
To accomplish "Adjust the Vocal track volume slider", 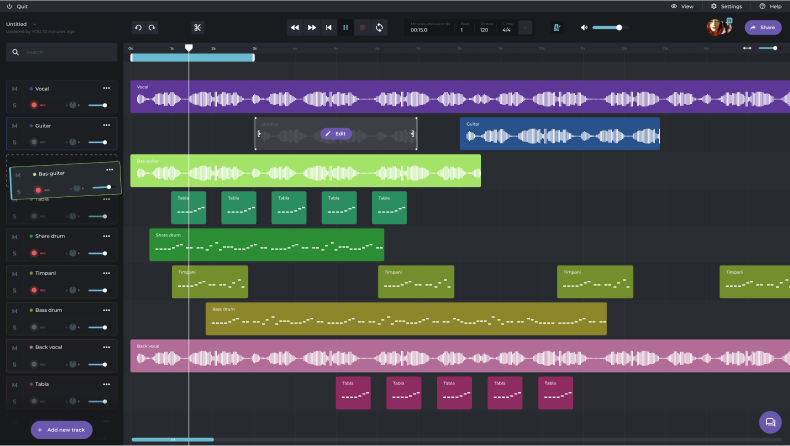I will coord(97,105).
